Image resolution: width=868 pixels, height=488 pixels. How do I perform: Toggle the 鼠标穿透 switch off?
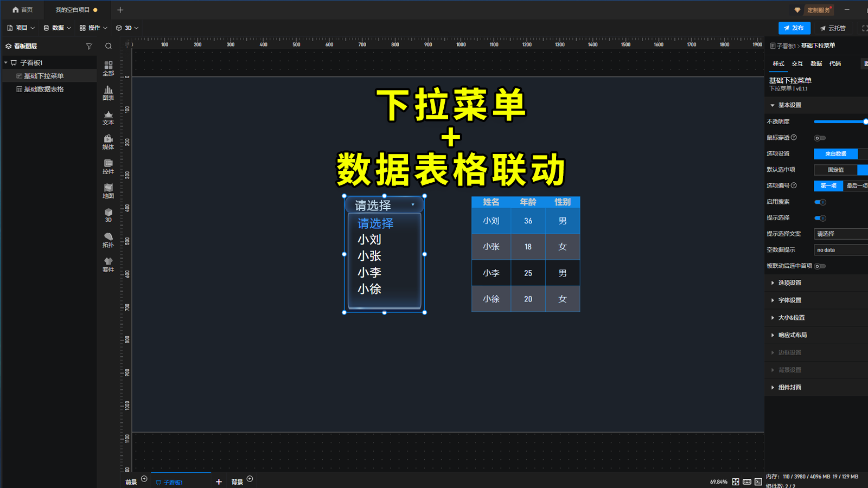(820, 137)
